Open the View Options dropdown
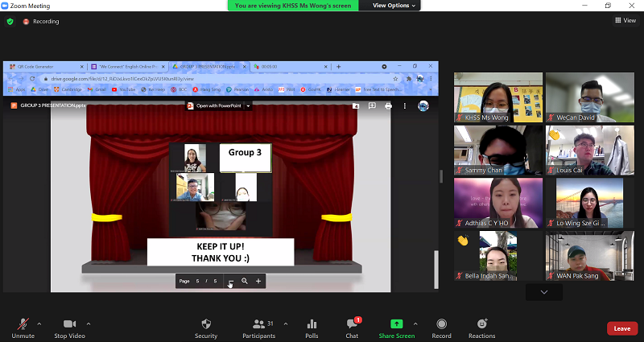The image size is (644, 342). [x=394, y=6]
